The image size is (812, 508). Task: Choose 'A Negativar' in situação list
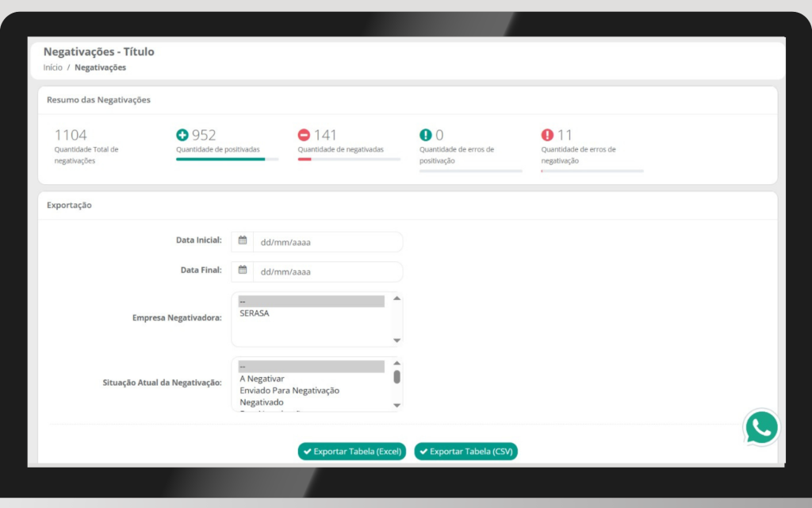(x=262, y=379)
